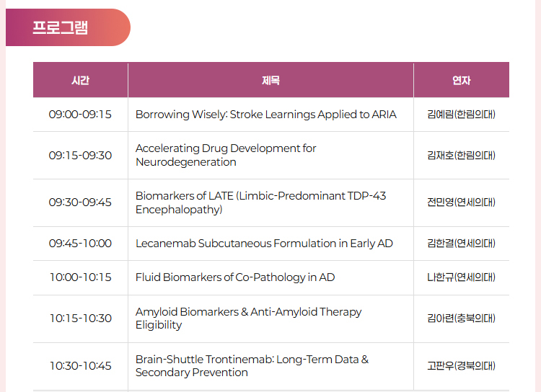Click speaker 김예림(한림의대)
The width and height of the screenshot is (541, 392).
462,115
